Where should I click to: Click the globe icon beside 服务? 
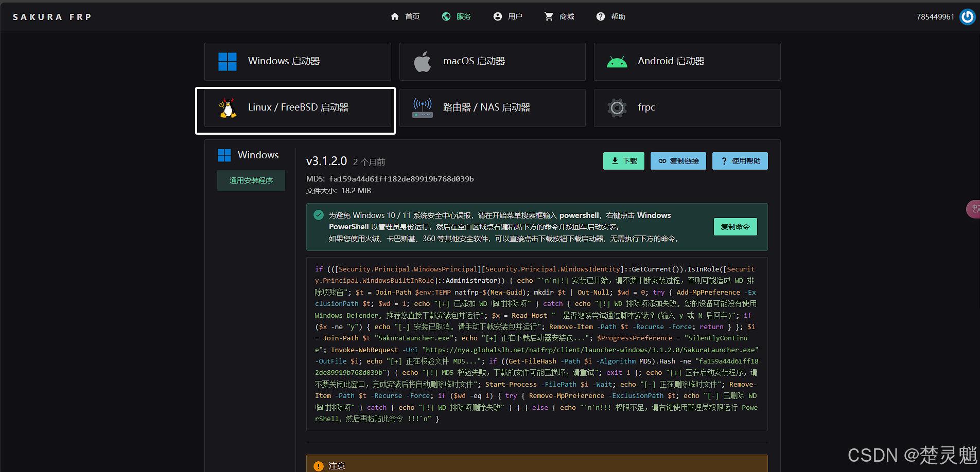[x=446, y=16]
